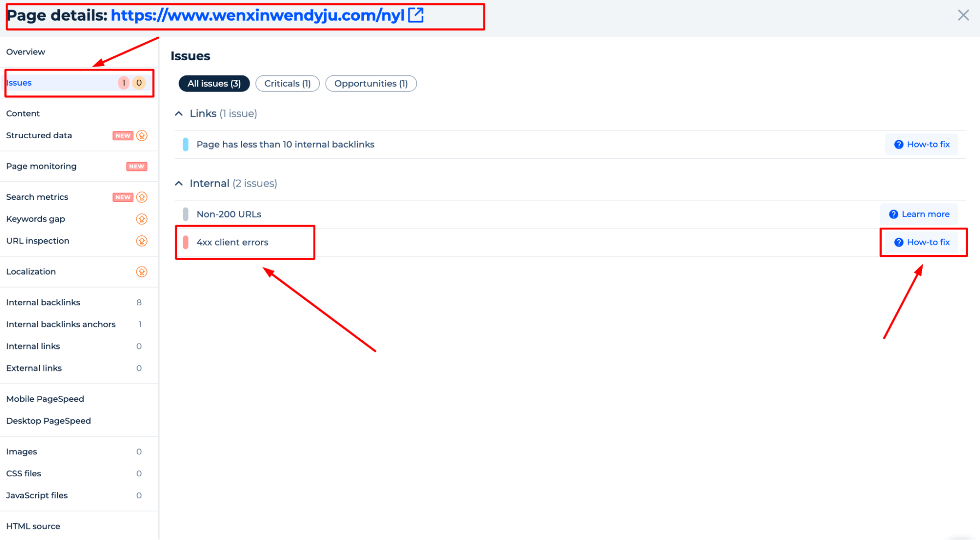Collapse the Links issue group
This screenshot has width=980, height=540.
click(179, 114)
